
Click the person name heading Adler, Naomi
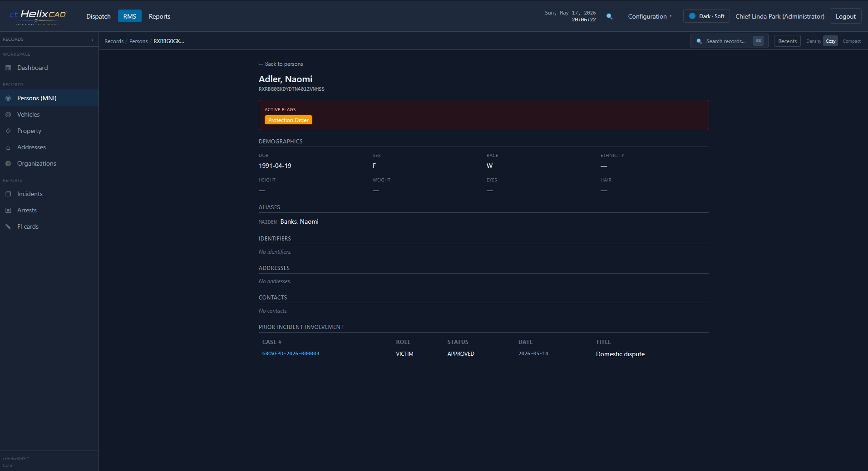(x=286, y=79)
